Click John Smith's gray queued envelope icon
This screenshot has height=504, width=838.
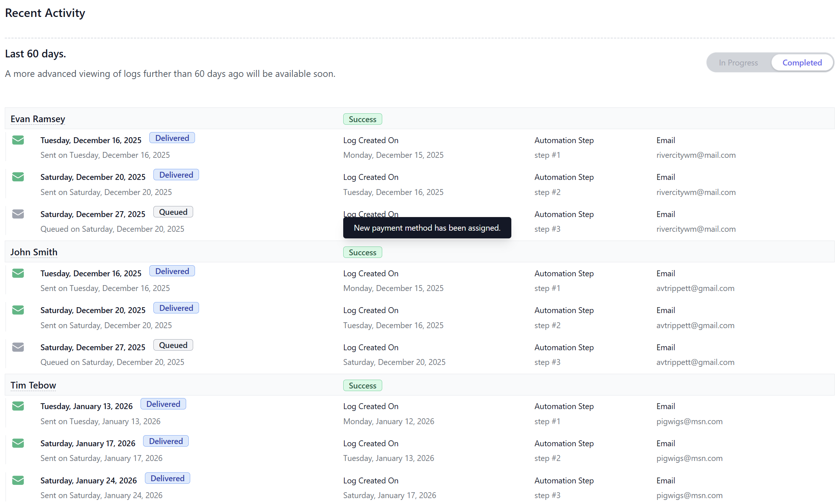18,347
